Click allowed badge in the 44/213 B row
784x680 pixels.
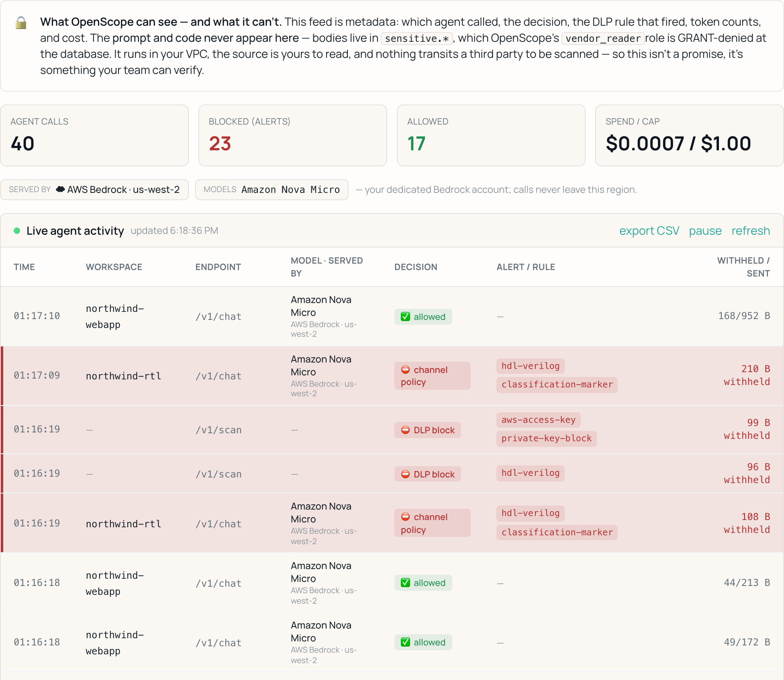click(x=423, y=583)
